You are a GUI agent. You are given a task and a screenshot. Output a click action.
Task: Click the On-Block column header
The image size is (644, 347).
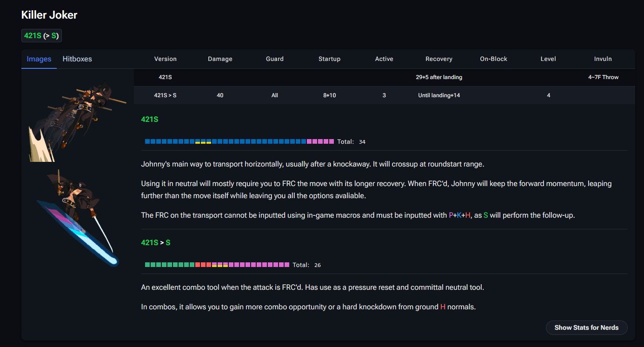click(494, 59)
